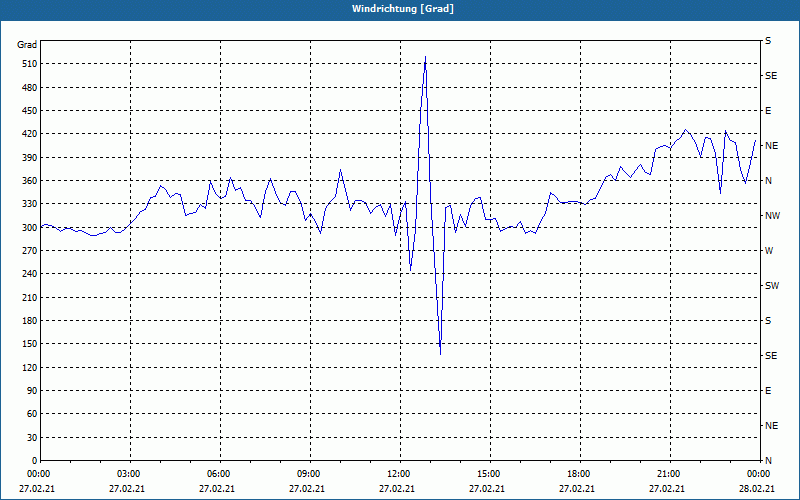The height and width of the screenshot is (500, 800).
Task: Select the '27.02.21' date under 06:00
Action: click(217, 489)
